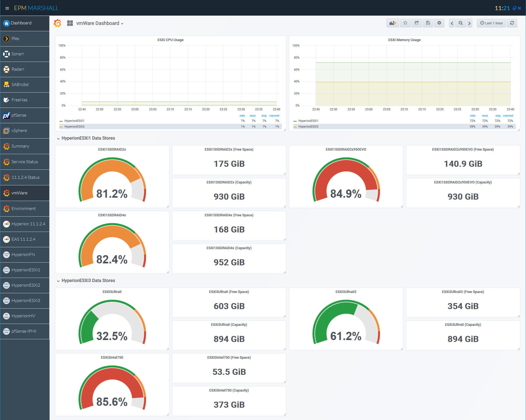Click the ESXi Memory Usage panel title

(404, 40)
